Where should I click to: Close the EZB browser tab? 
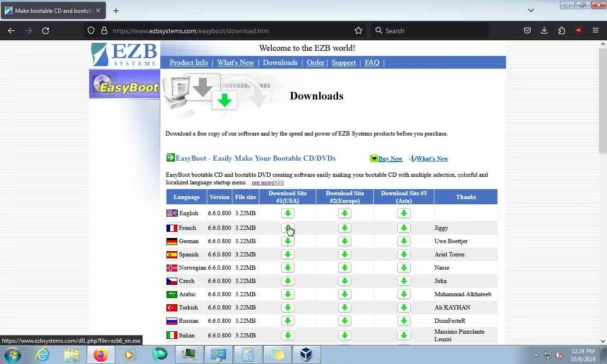98,10
